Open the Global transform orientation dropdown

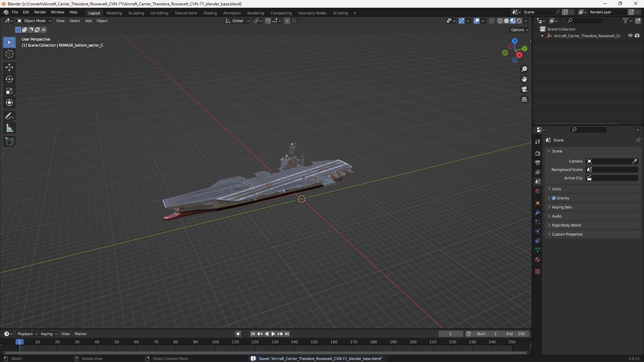pos(237,21)
